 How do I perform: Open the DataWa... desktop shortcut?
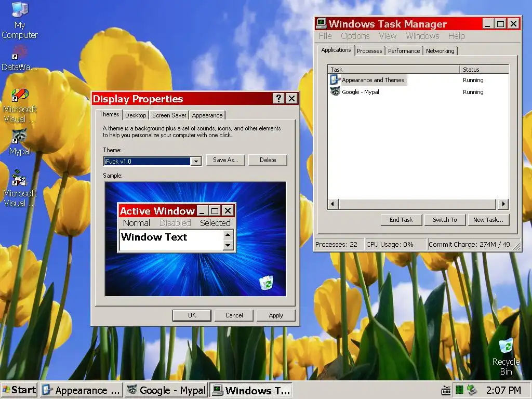point(19,58)
